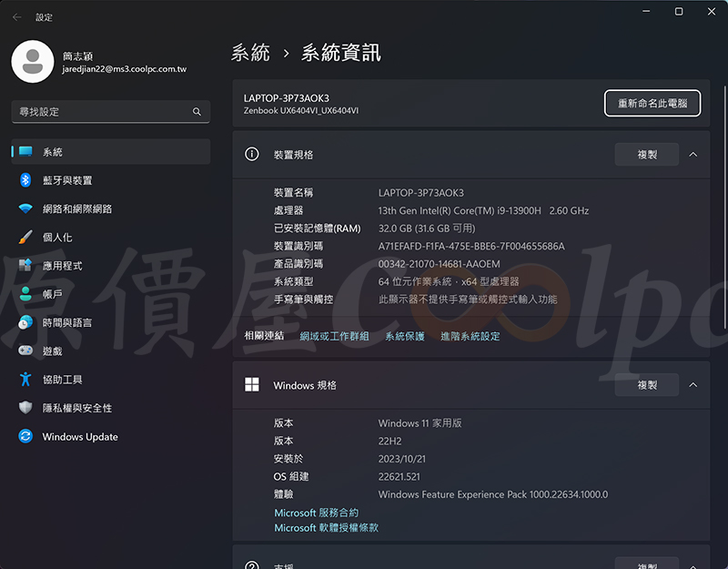Image resolution: width=728 pixels, height=569 pixels.
Task: Click the Windows Feature Experience Pack value
Action: point(493,494)
